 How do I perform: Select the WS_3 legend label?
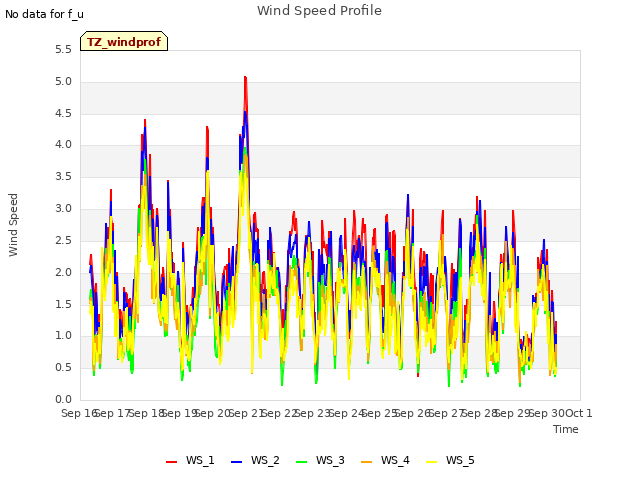pos(330,460)
